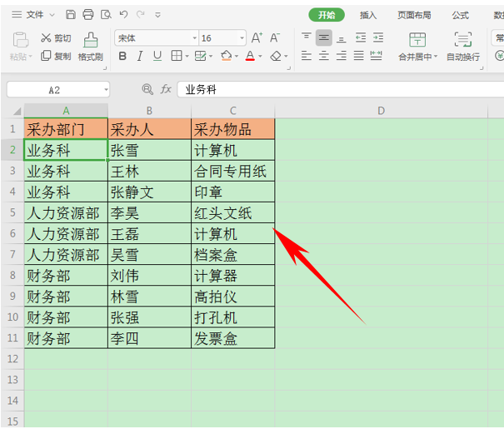This screenshot has width=504, height=429.
Task: Expand Merge and Center dropdown arrow
Action: click(x=436, y=57)
